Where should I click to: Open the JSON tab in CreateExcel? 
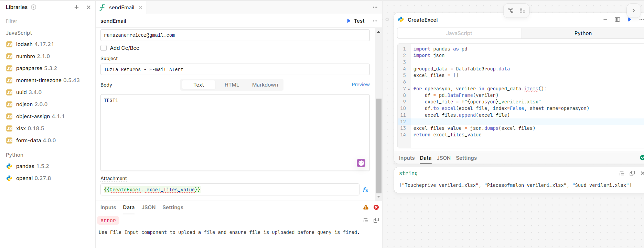click(x=443, y=158)
